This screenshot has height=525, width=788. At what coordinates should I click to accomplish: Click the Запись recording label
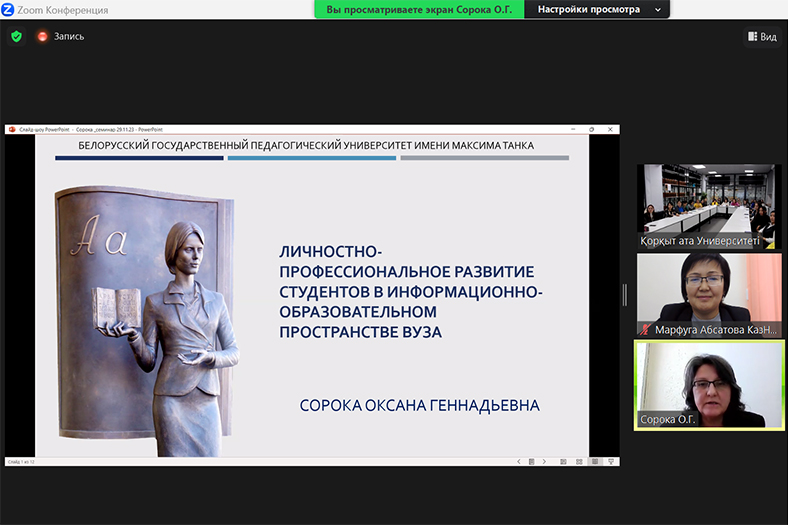pos(69,36)
